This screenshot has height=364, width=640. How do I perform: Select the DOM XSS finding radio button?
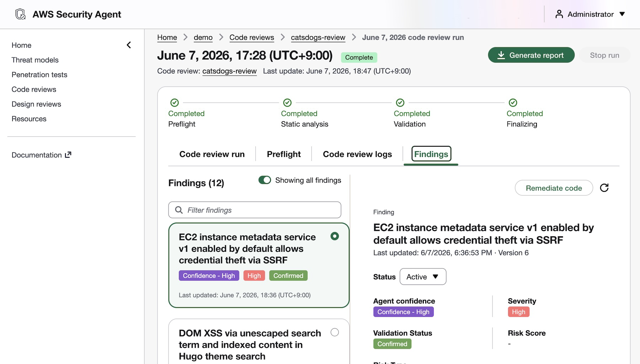point(335,332)
